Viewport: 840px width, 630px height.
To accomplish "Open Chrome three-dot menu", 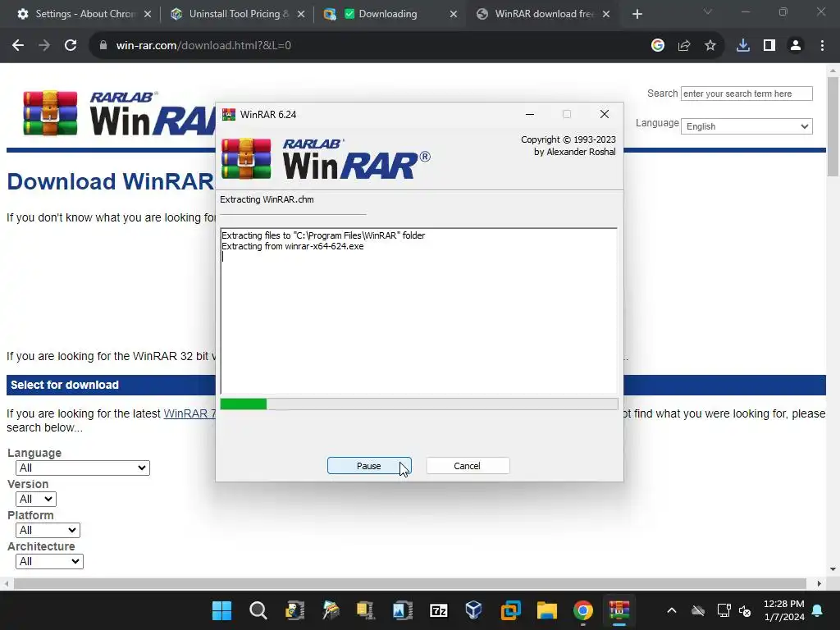I will tap(822, 46).
